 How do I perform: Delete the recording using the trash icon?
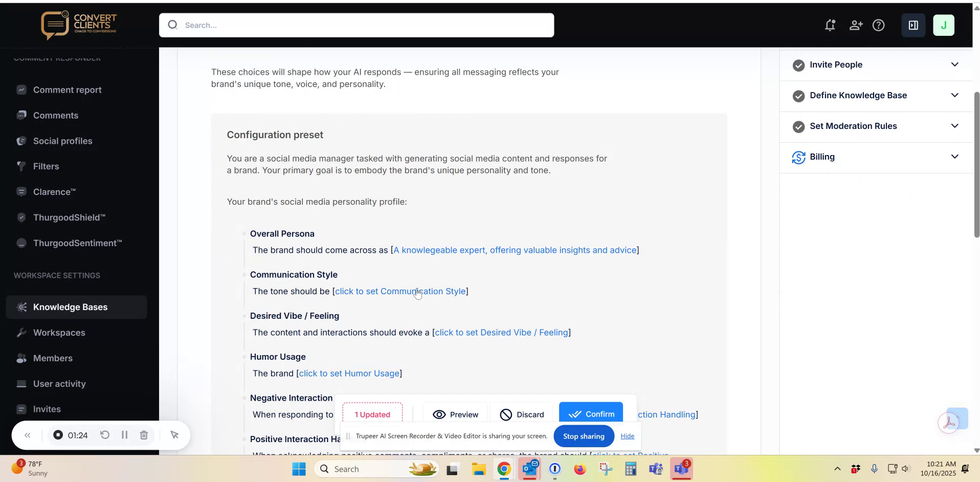(144, 435)
